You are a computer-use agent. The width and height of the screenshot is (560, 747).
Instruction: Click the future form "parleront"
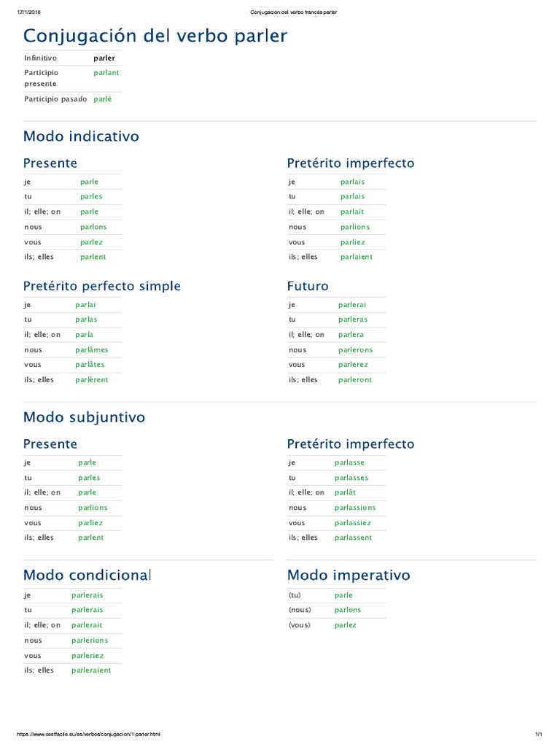click(355, 379)
